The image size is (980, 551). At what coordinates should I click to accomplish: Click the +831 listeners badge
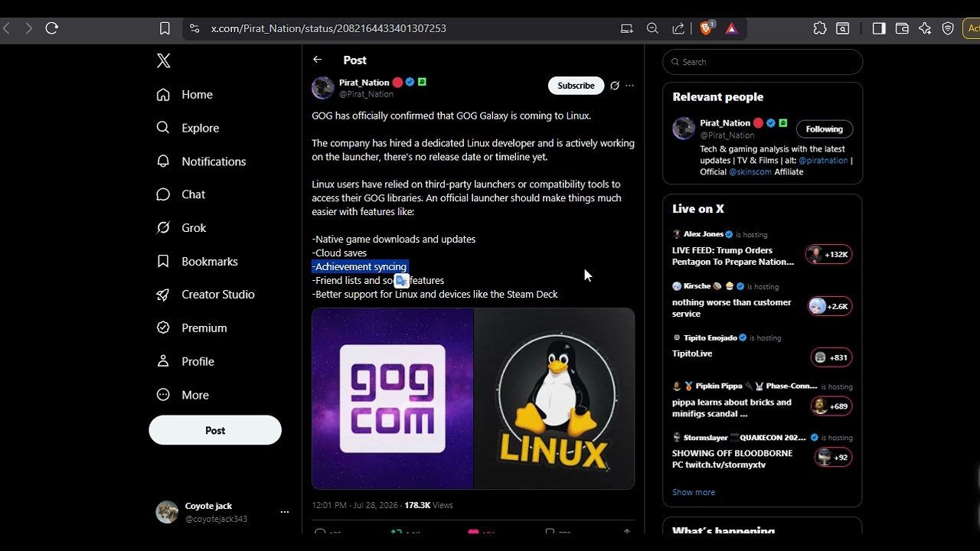(x=831, y=357)
